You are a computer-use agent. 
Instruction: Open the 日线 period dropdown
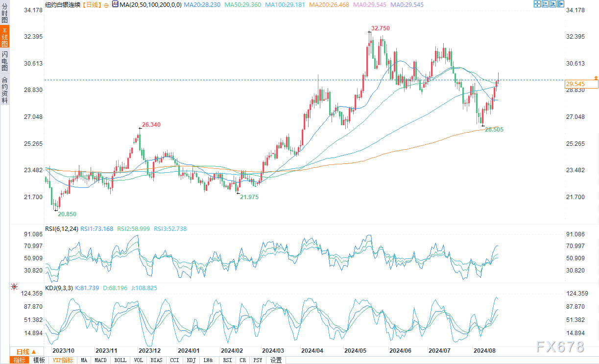(x=26, y=352)
